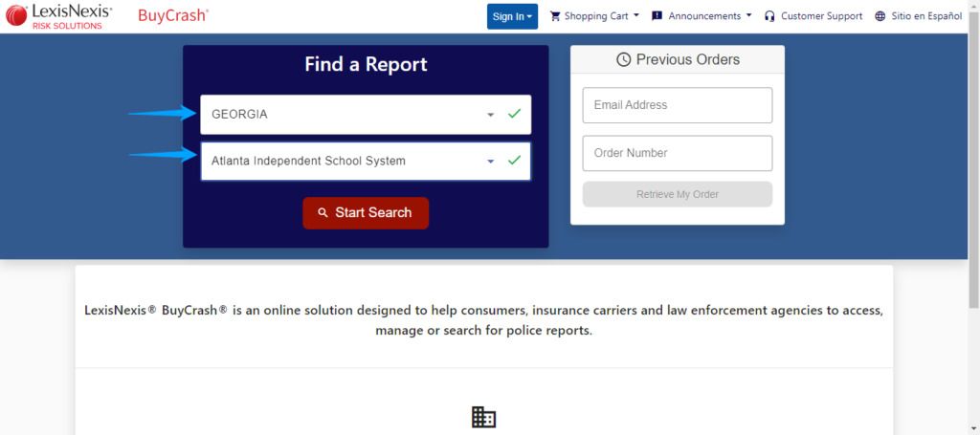Open the Sign In dropdown button
Viewport: 980px width, 435px height.
pyautogui.click(x=512, y=17)
